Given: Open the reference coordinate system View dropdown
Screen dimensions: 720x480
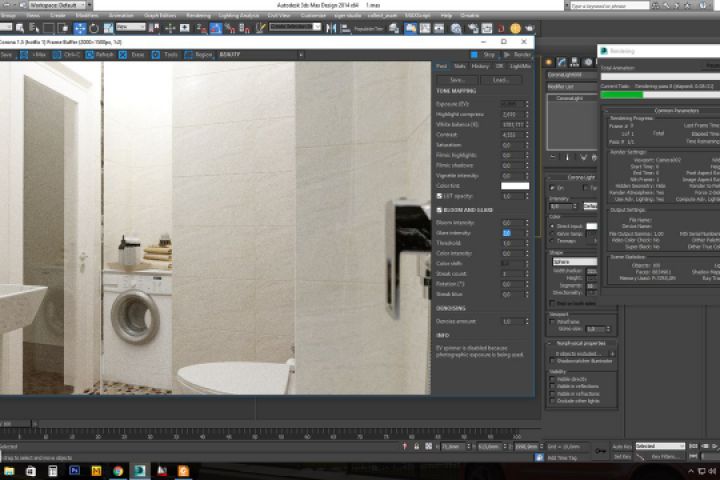Looking at the screenshot, I should (130, 28).
